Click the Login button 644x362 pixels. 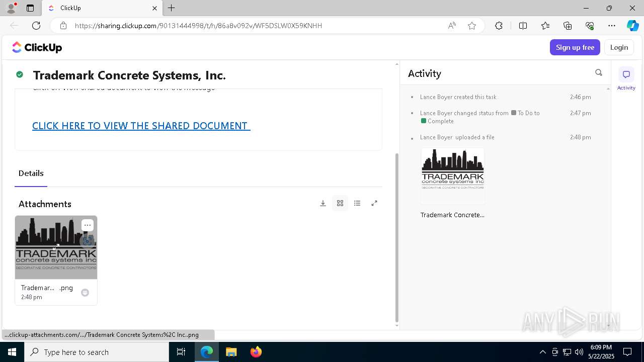(619, 47)
